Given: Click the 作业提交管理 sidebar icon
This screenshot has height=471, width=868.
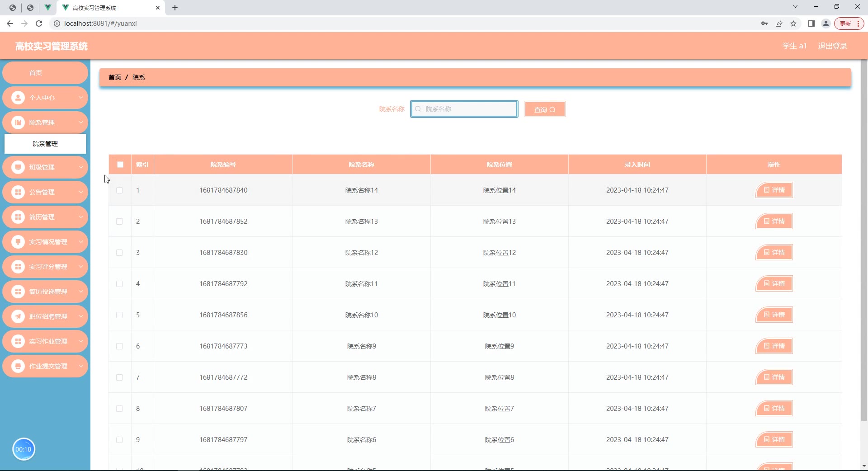Looking at the screenshot, I should point(18,366).
